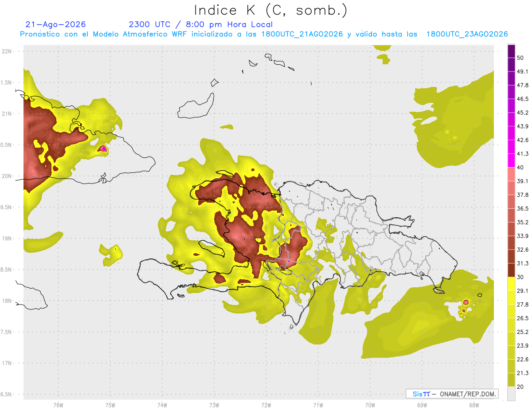Click the '27.8' value on the color scale
The width and height of the screenshot is (532, 411).
[522, 305]
